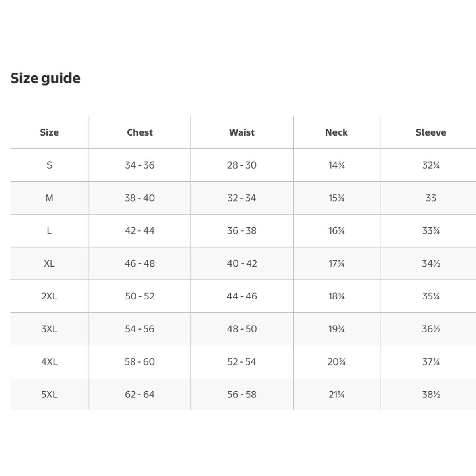
Task: Select the M size row label
Action: [49, 198]
